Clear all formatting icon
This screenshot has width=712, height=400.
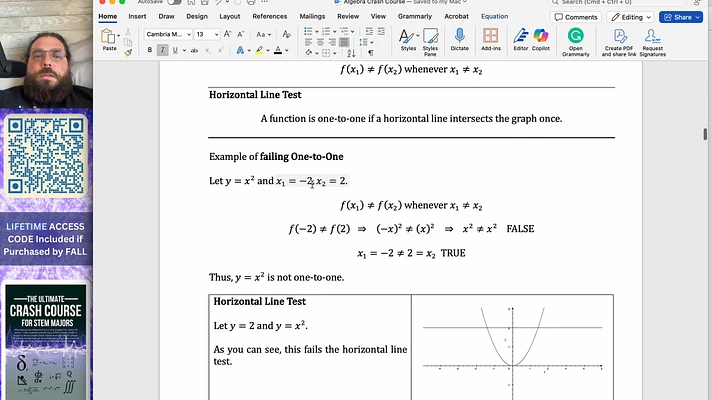[286, 34]
